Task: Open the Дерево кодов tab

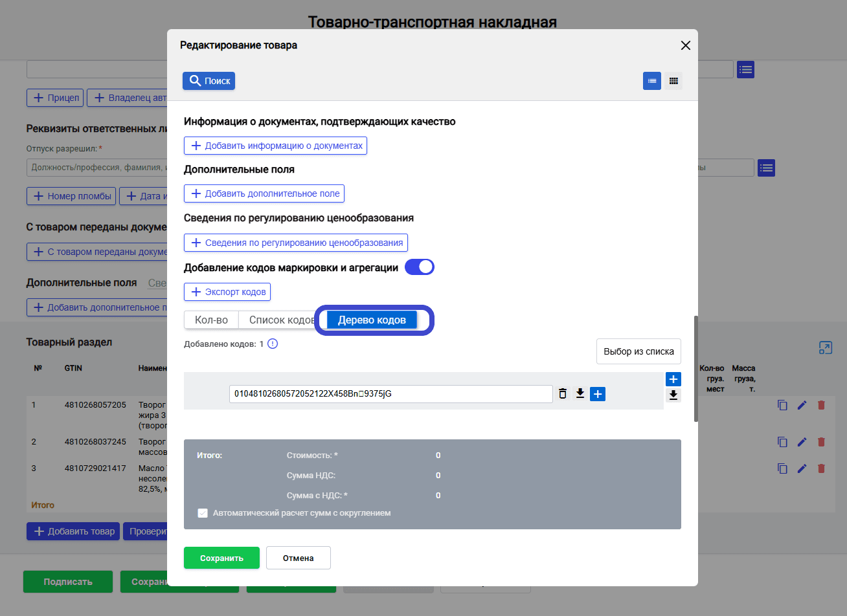Action: pos(372,320)
